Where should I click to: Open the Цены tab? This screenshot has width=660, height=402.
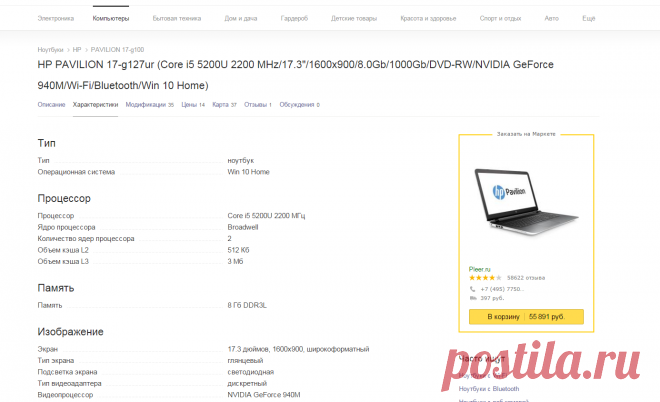(193, 105)
